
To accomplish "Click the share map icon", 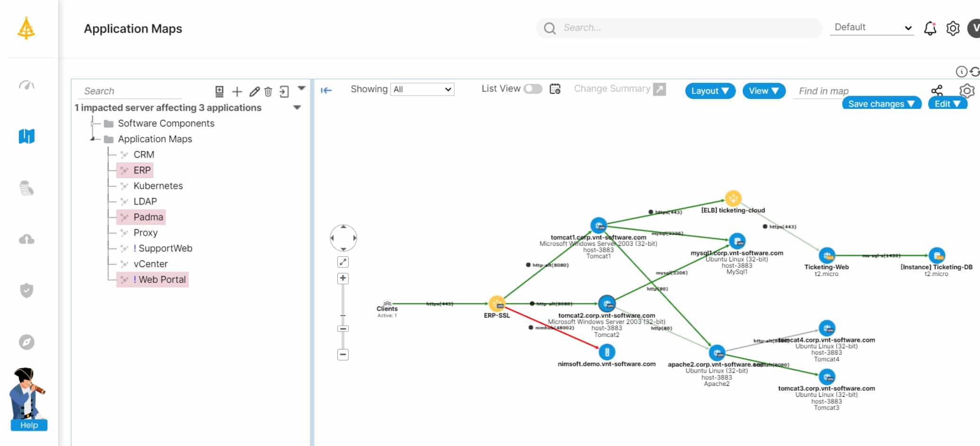I will (x=936, y=90).
